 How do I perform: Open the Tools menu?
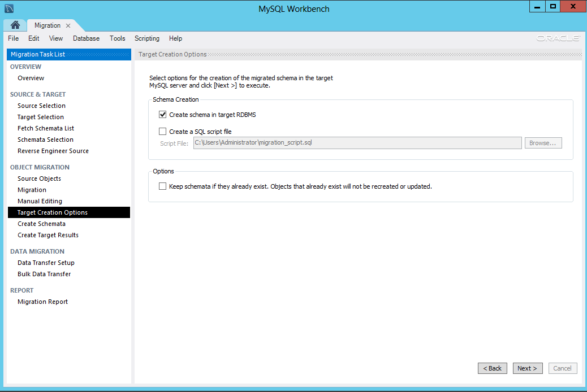118,38
